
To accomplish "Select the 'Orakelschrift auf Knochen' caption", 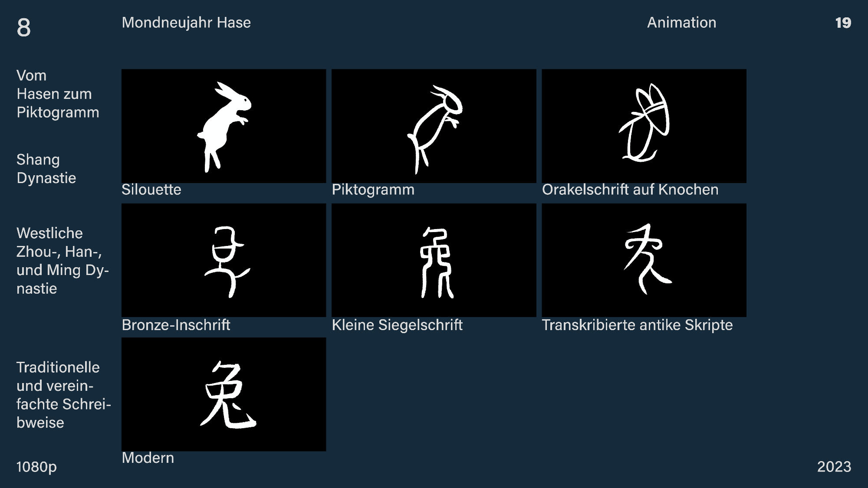I will [630, 190].
